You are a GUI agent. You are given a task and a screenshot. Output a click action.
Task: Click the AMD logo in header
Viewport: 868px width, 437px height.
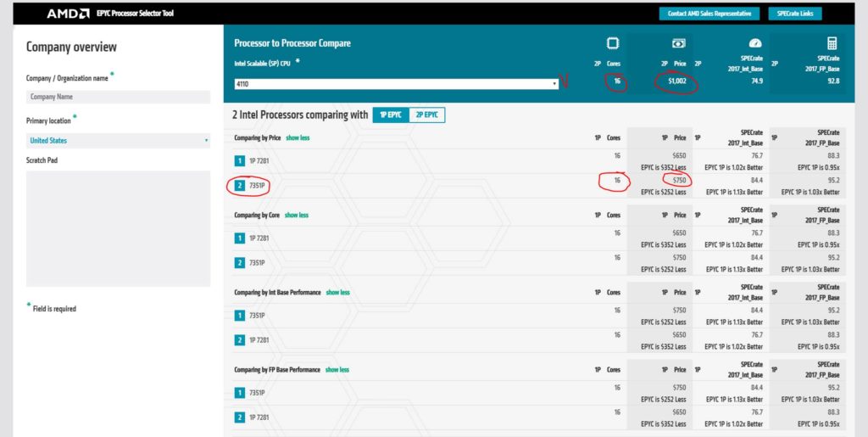[x=68, y=14]
